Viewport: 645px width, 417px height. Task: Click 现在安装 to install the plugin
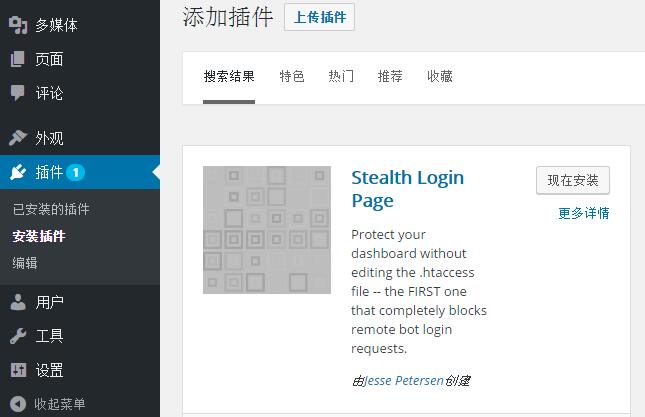point(573,180)
